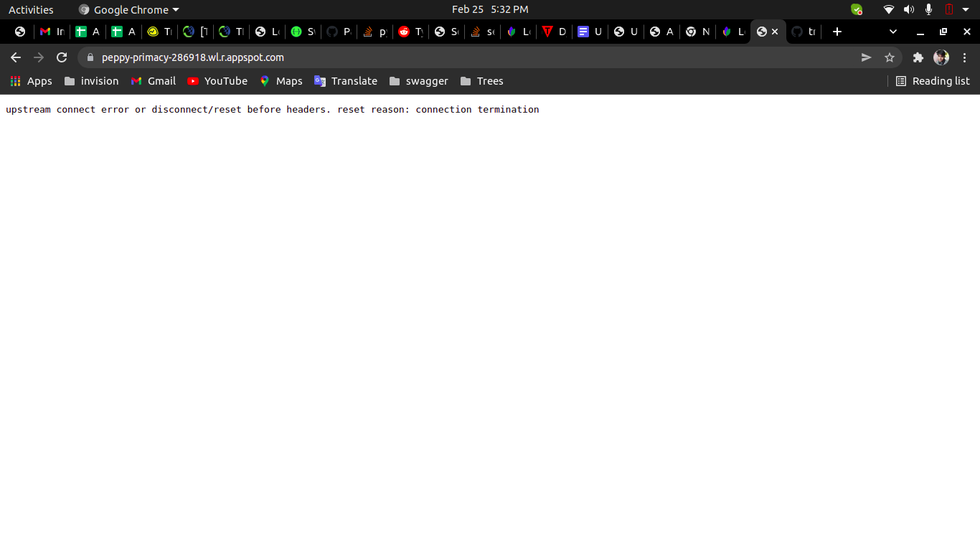The width and height of the screenshot is (980, 551).
Task: Open the Chrome three-dot menu
Action: tap(965, 57)
